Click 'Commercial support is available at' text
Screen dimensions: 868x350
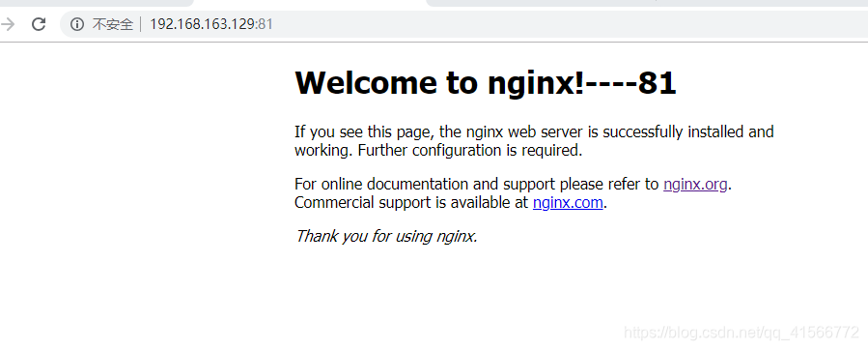411,203
